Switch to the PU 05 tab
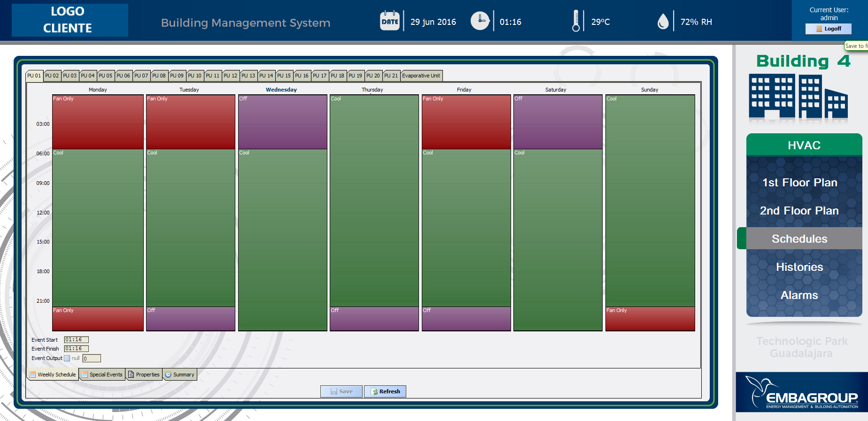This screenshot has width=868, height=421. [x=106, y=76]
